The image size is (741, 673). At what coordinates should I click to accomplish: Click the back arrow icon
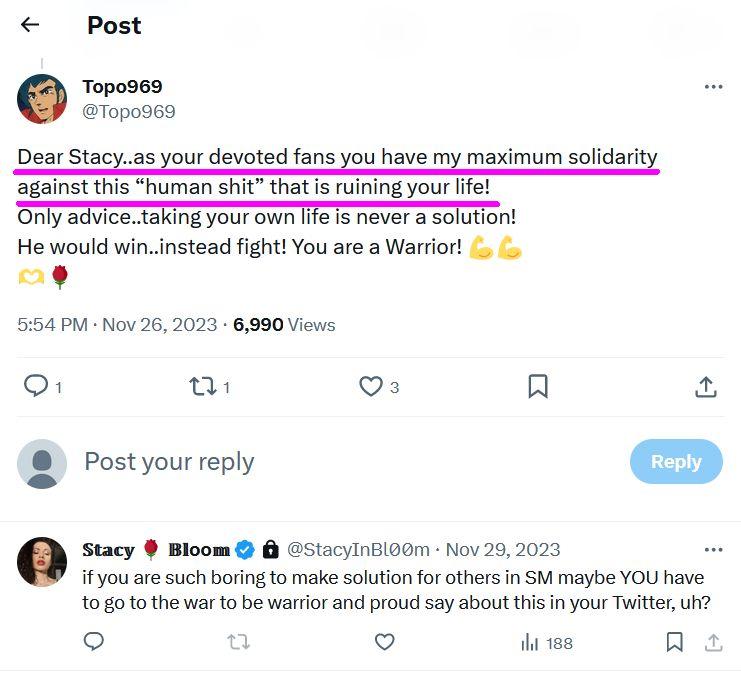click(x=30, y=25)
